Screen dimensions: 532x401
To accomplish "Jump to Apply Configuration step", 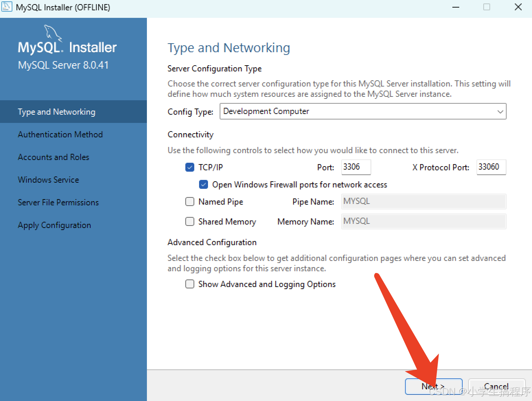I will pyautogui.click(x=54, y=225).
